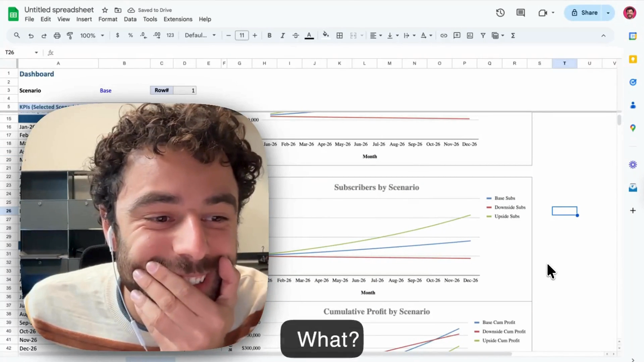Open the Extensions menu
This screenshot has width=644, height=362.
(x=178, y=19)
